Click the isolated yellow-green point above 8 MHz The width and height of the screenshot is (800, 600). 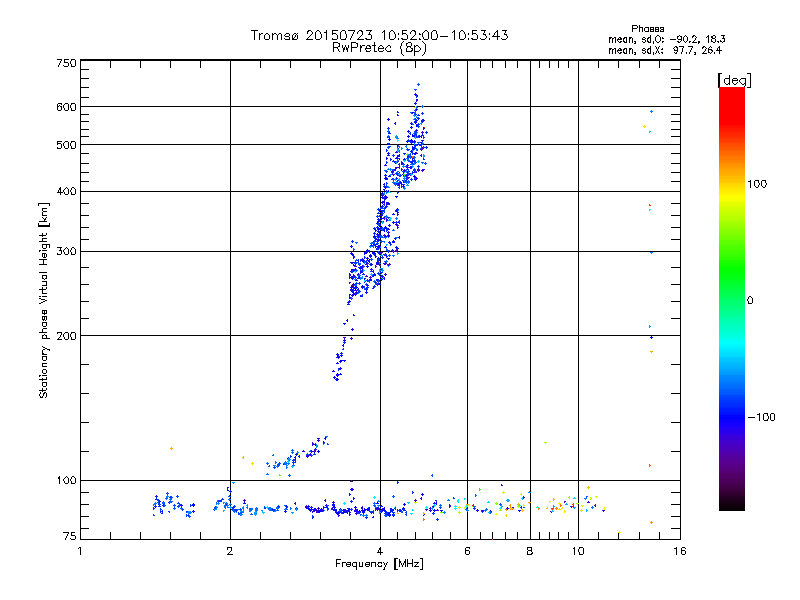(x=545, y=443)
